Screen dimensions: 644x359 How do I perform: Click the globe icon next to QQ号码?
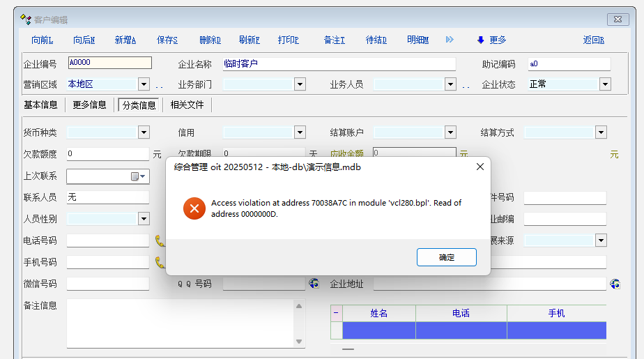[x=314, y=284]
